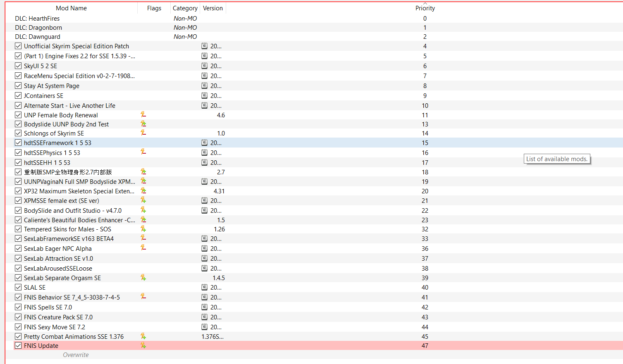Click the flag icon for Pretty Combat Animations SSE
623x364 pixels.
[x=143, y=336]
